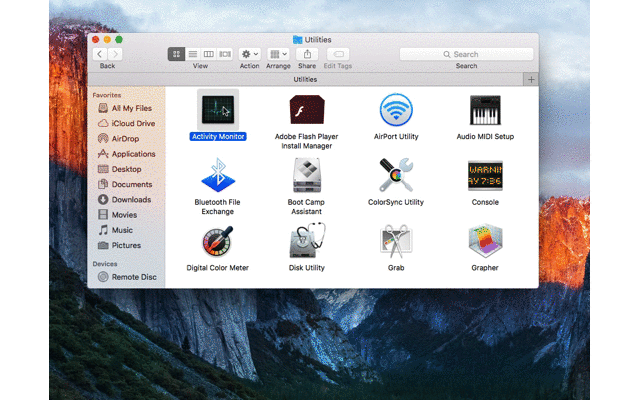Open the Activity Monitor app icon
The width and height of the screenshot is (640, 400).
[217, 109]
